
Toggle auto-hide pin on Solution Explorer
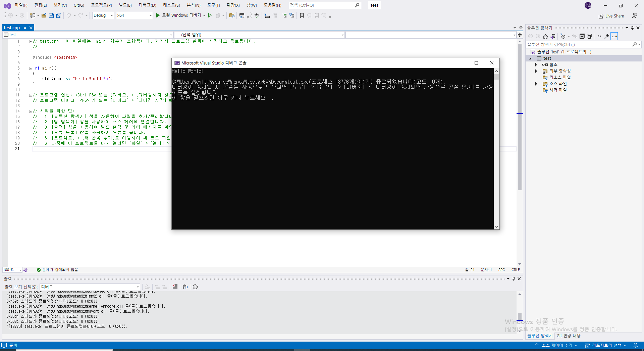[632, 28]
